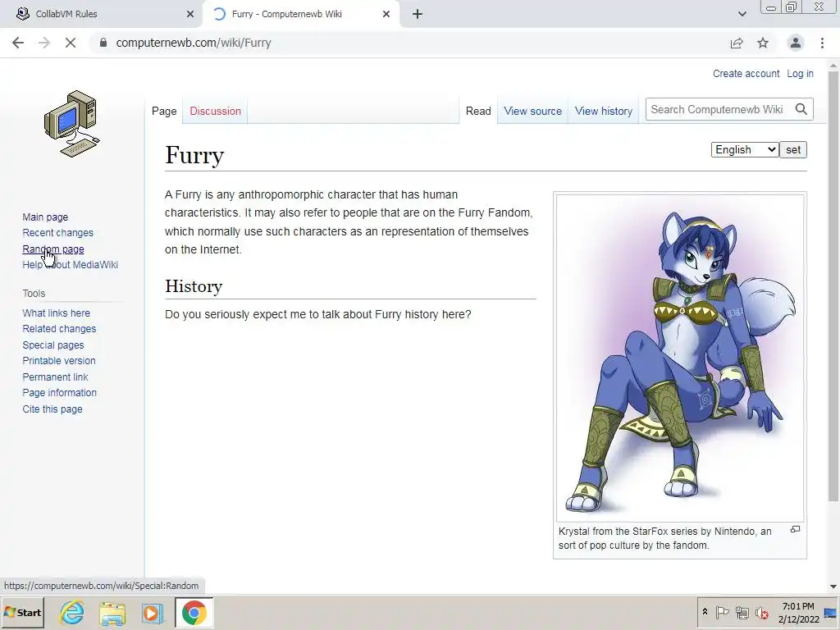
Task: Click the browser forward arrow
Action: [44, 43]
